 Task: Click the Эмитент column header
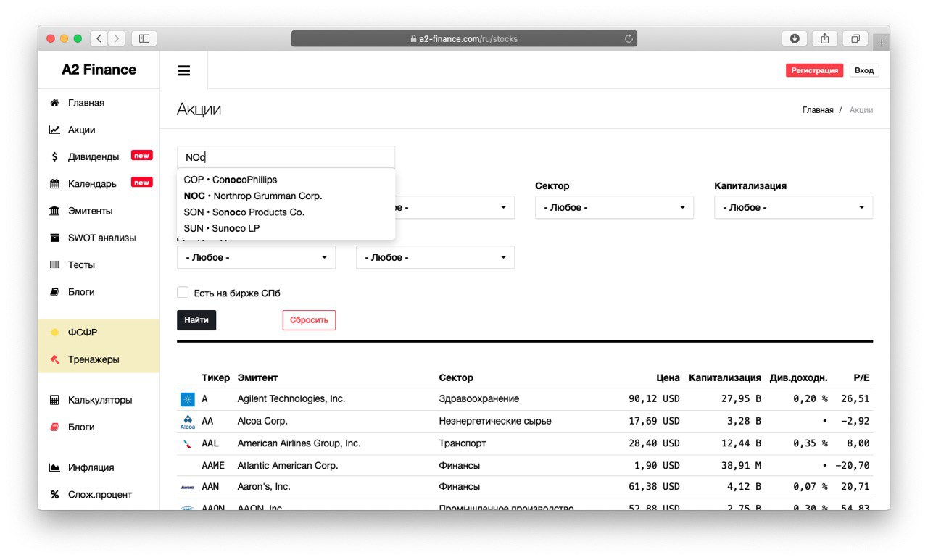tap(257, 377)
